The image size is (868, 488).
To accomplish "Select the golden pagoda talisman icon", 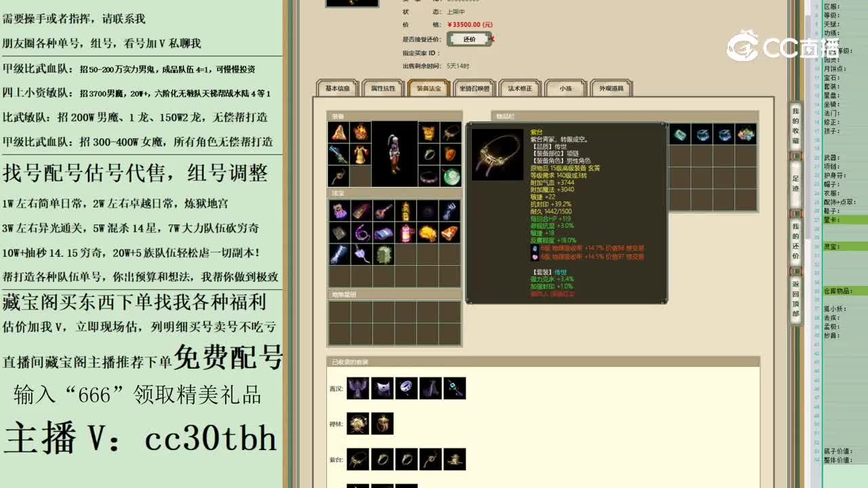I will [406, 211].
